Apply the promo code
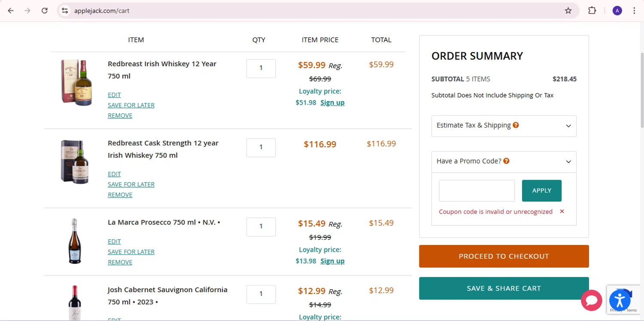 (541, 191)
